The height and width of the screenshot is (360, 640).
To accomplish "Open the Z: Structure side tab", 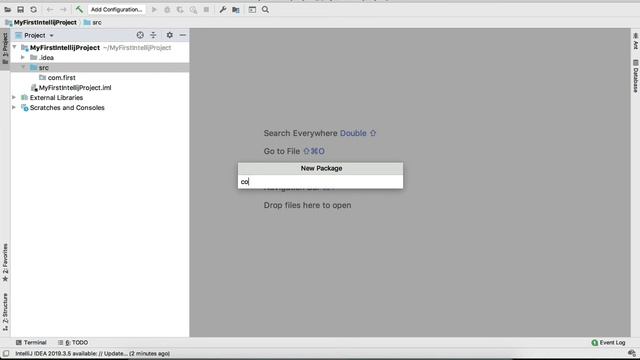I will coord(5,312).
